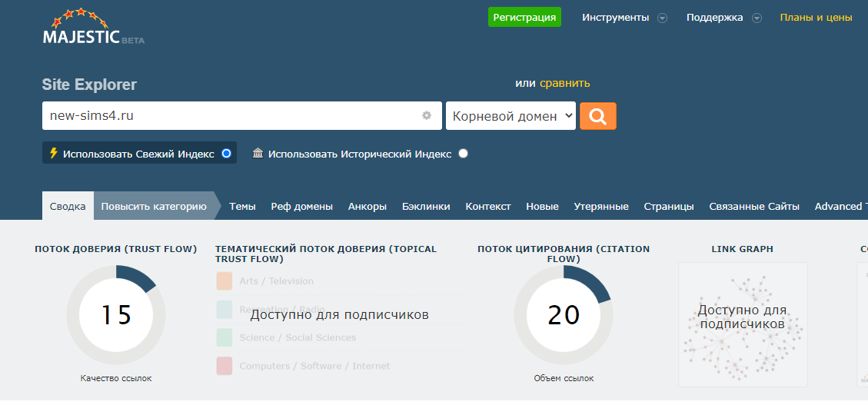Click Science / Social Sciences topic text
The image size is (868, 405).
point(298,337)
